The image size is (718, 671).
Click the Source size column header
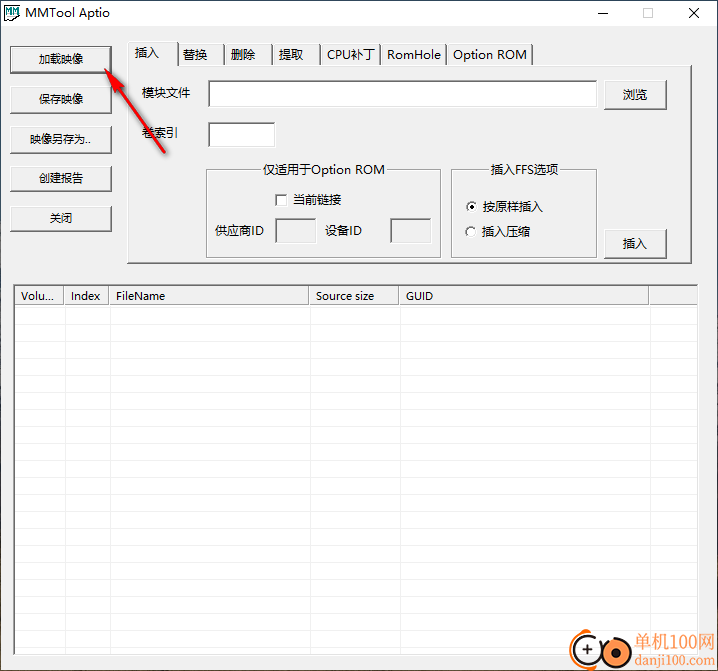pyautogui.click(x=354, y=296)
